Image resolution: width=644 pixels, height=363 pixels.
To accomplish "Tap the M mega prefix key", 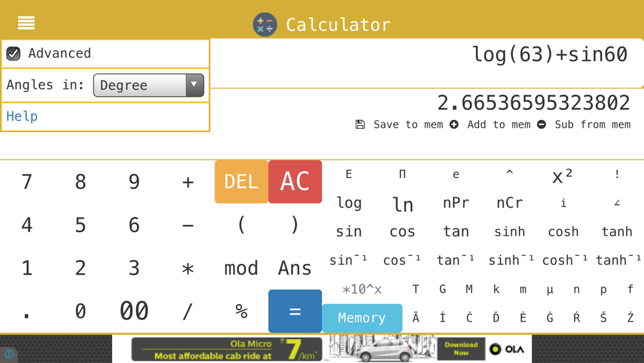I will tap(469, 289).
